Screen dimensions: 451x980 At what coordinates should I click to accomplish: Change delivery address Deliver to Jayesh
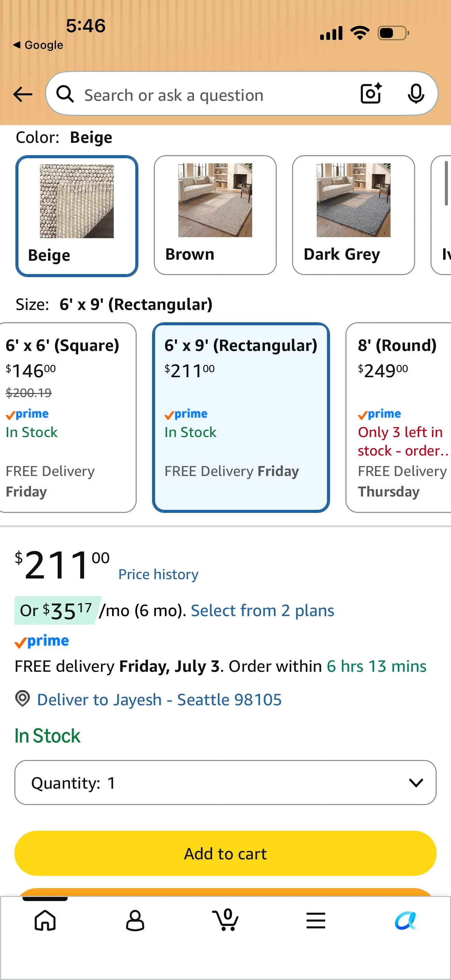159,699
